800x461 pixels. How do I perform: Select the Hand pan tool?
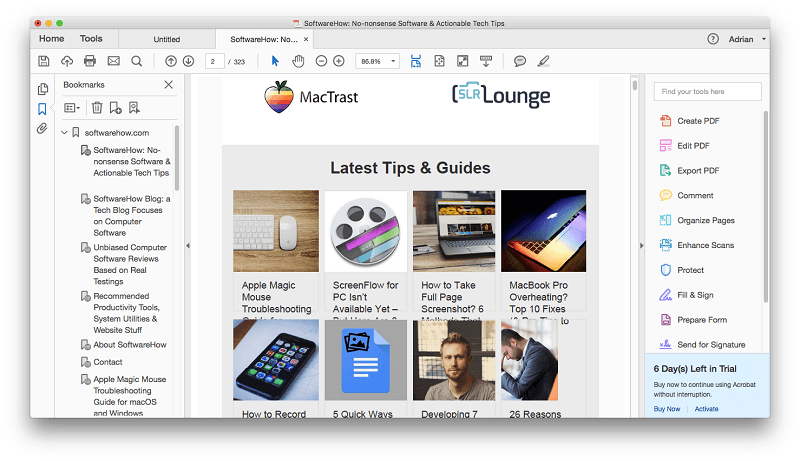pyautogui.click(x=298, y=61)
